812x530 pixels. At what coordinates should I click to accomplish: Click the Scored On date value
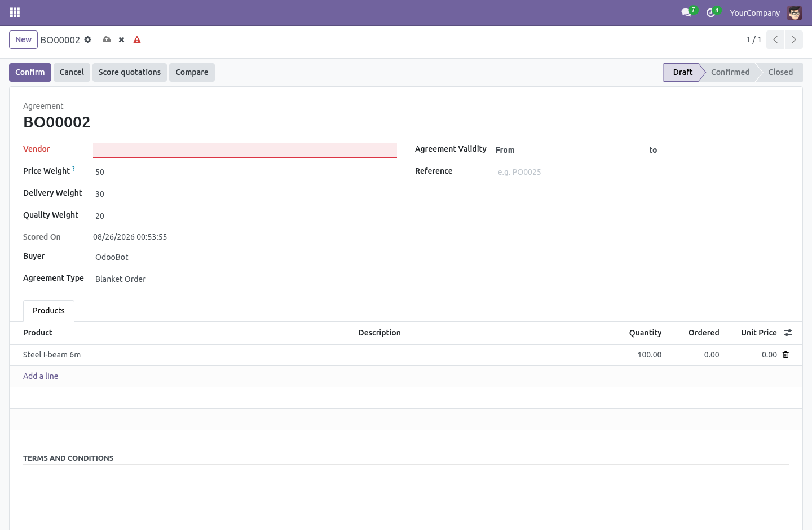pyautogui.click(x=130, y=237)
